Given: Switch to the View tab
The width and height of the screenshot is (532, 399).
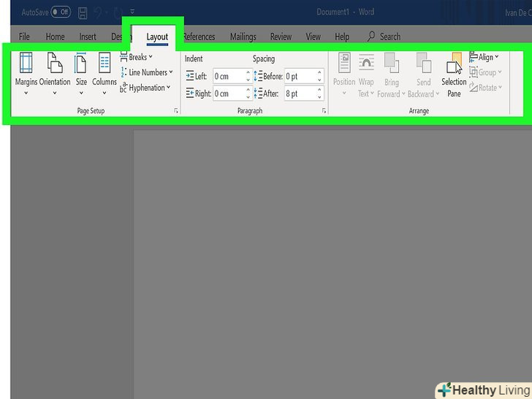Looking at the screenshot, I should (x=313, y=37).
